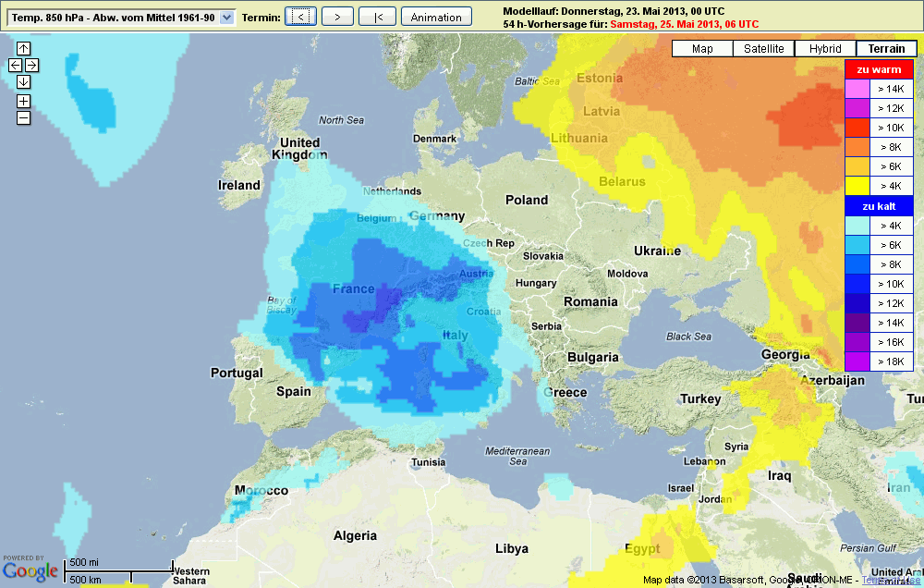Click the France label on the map
The image size is (924, 588).
tap(354, 289)
